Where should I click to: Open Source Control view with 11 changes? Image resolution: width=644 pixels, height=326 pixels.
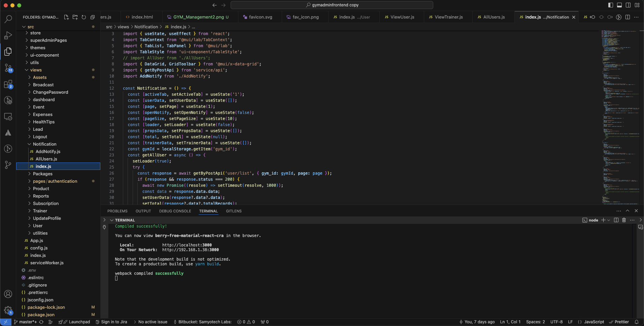[8, 68]
